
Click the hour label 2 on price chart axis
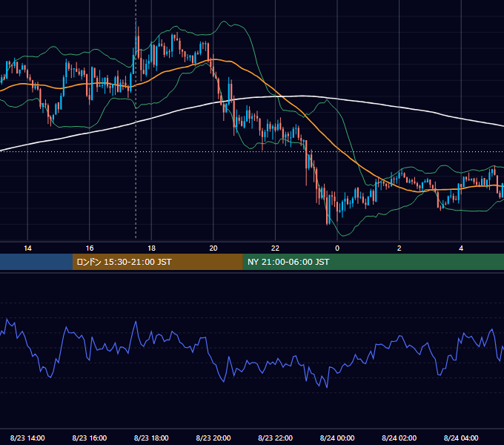tap(399, 248)
